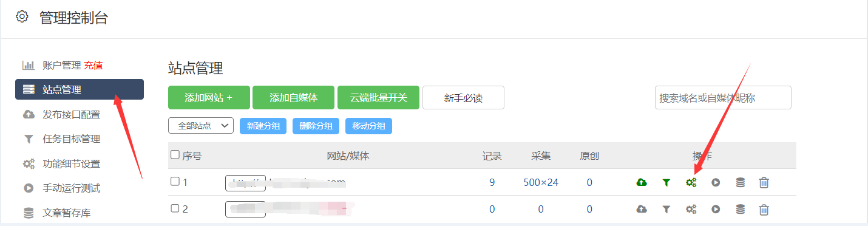The image size is (868, 226).
Task: Open 发布接口配置 in the sidebar
Action: click(x=71, y=114)
